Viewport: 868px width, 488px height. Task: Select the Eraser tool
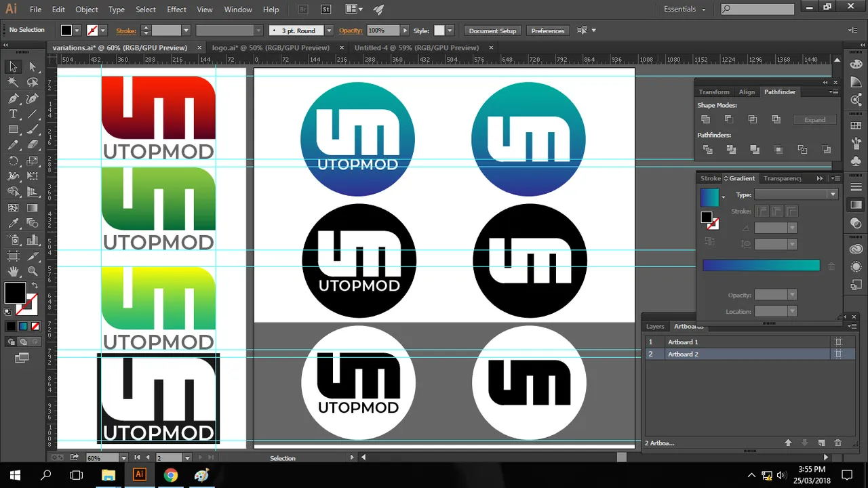point(32,145)
